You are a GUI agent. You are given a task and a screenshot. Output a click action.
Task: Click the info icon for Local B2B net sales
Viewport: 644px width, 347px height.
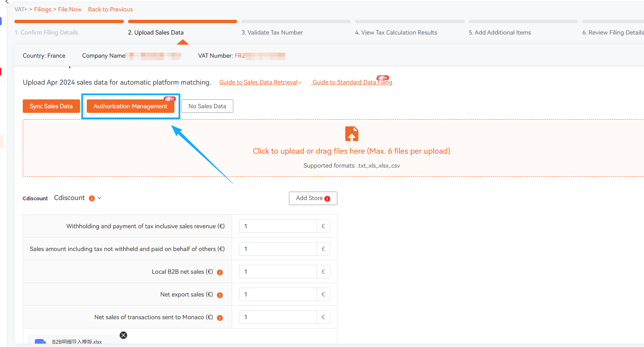220,272
